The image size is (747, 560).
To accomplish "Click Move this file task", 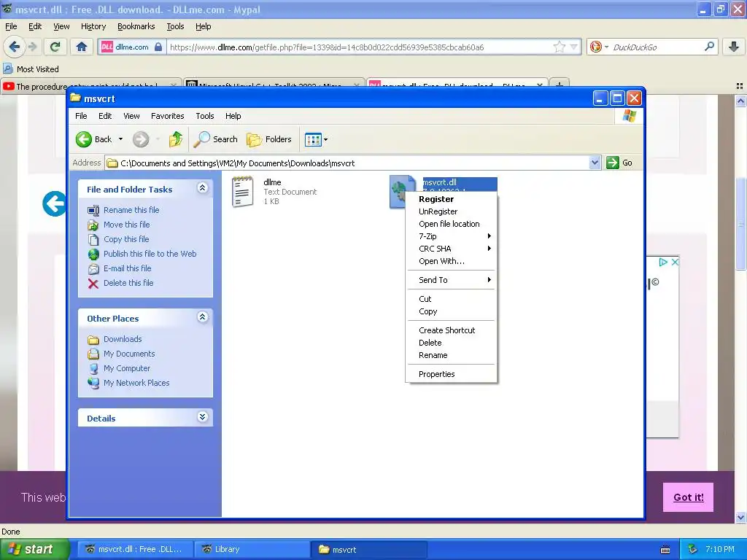I will 127,225.
